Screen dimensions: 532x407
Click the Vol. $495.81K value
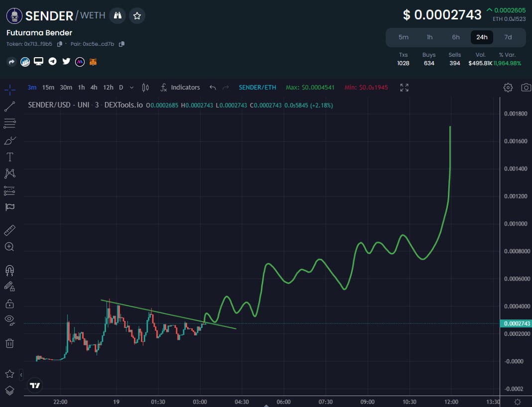click(x=480, y=63)
